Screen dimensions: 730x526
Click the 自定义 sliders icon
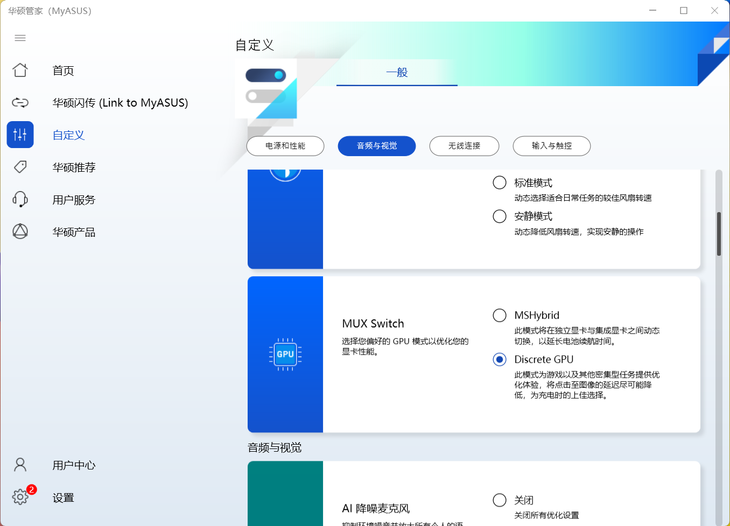[20, 135]
